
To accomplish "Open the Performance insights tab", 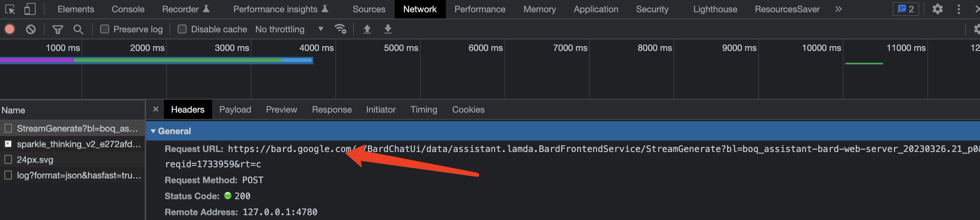I will point(281,9).
